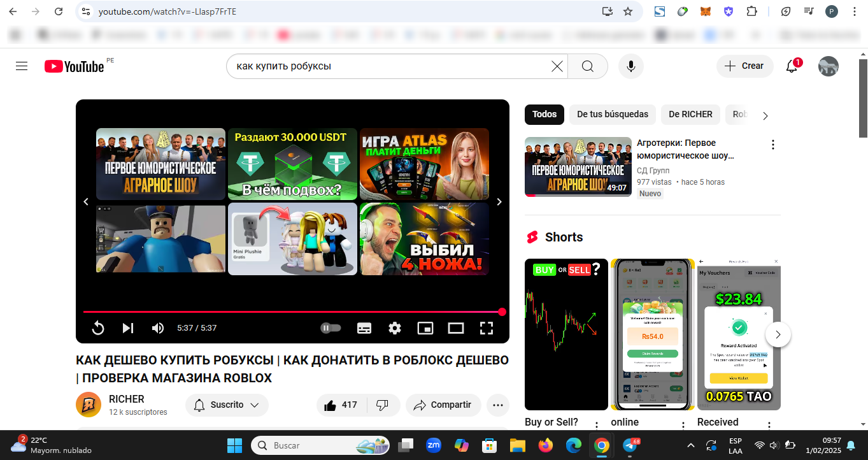The image size is (868, 460).
Task: Open the account avatar menu
Action: pyautogui.click(x=829, y=66)
